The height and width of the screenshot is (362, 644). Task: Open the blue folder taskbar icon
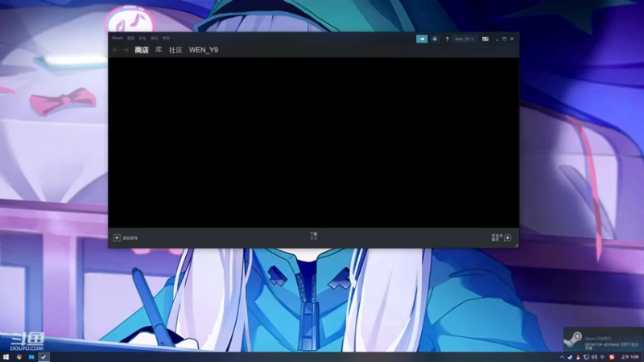point(31,357)
